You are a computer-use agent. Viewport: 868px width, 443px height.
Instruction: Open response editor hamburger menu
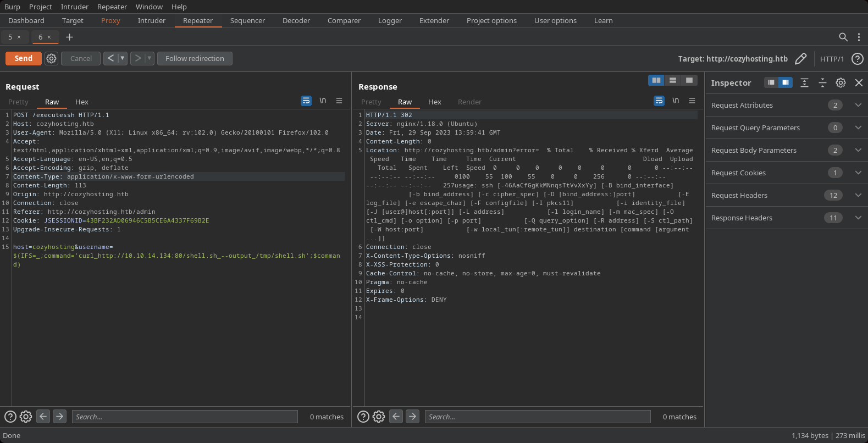tap(692, 101)
